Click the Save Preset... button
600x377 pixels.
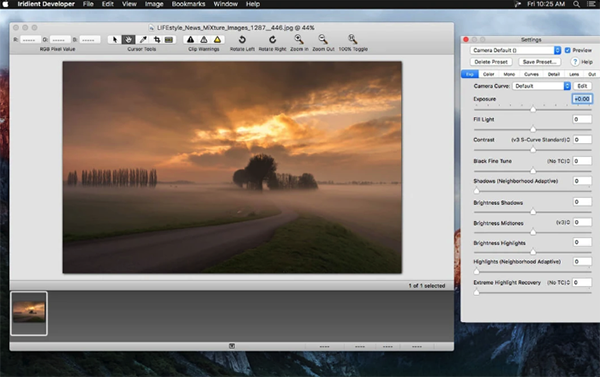point(540,62)
